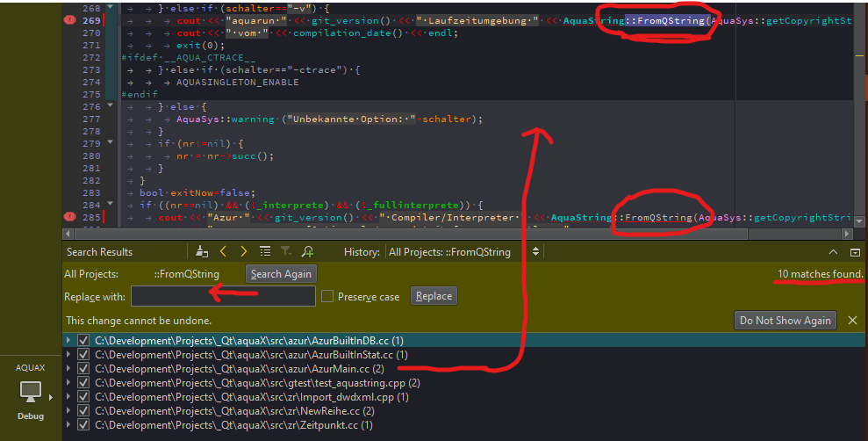The width and height of the screenshot is (868, 441).
Task: Click the breakpoint marker on line 269
Action: 69,20
